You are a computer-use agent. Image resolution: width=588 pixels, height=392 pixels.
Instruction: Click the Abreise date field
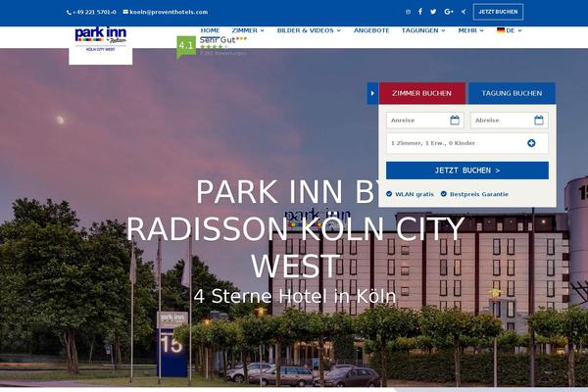[510, 121]
